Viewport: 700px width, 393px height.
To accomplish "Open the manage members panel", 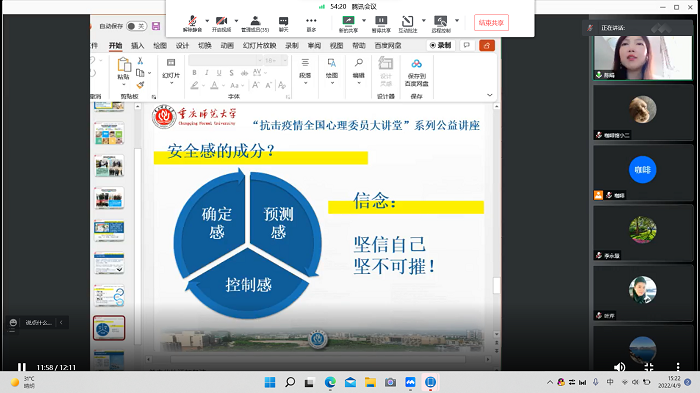I will click(x=255, y=23).
